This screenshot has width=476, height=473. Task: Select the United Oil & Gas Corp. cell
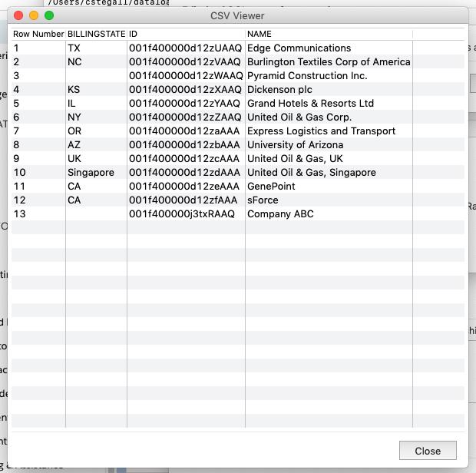pos(329,117)
